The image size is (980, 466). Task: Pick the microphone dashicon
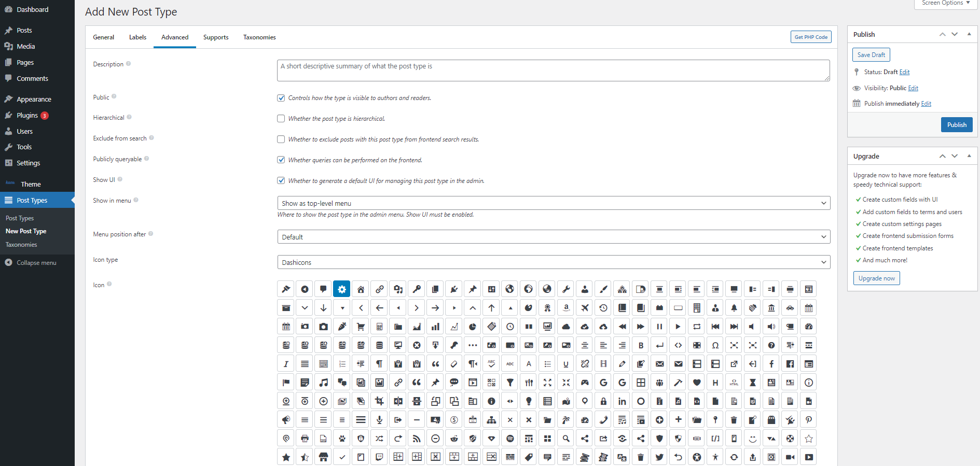[379, 420]
